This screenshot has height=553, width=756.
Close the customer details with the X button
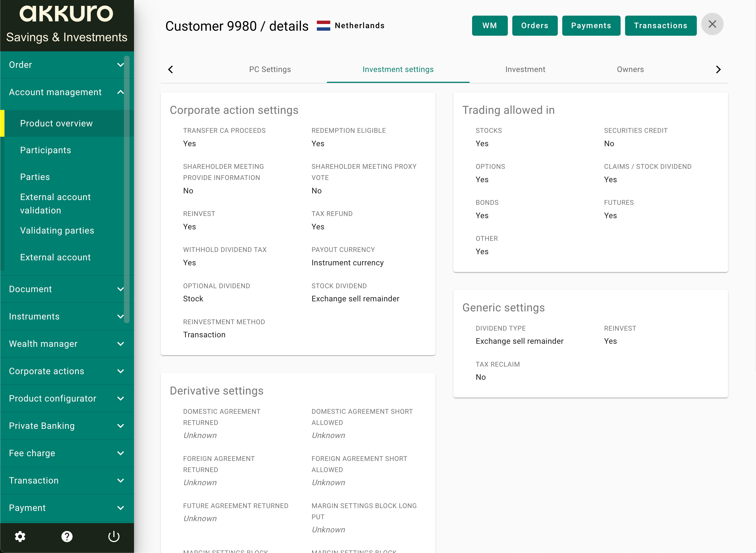point(712,24)
